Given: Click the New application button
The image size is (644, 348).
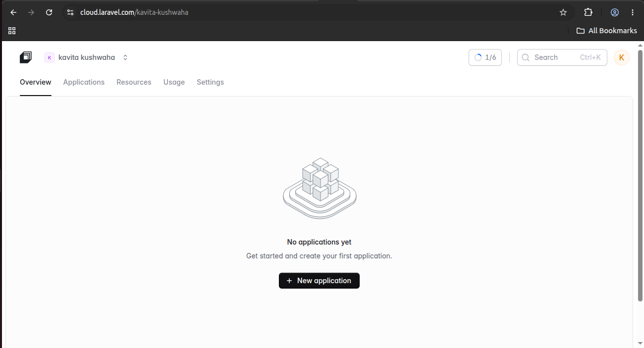Looking at the screenshot, I should point(319,281).
